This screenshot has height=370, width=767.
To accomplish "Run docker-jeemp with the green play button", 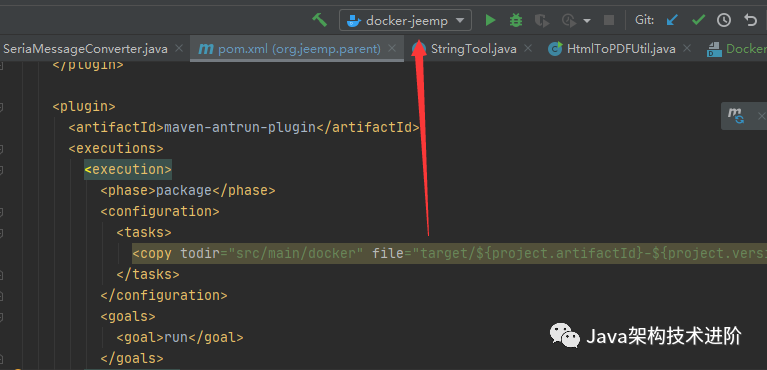I will point(490,21).
